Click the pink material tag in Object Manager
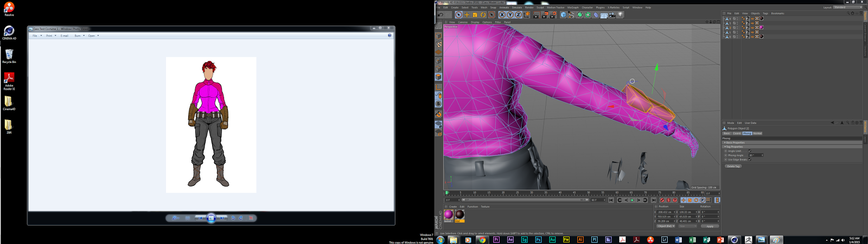This screenshot has width=868, height=244. [x=762, y=27]
